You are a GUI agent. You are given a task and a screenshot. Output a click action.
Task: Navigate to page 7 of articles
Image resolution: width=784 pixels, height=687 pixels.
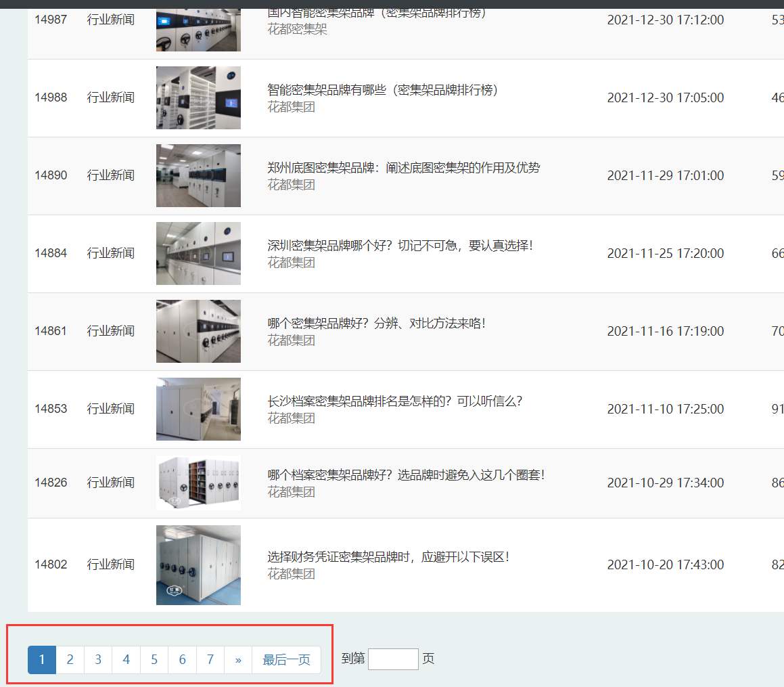click(210, 659)
